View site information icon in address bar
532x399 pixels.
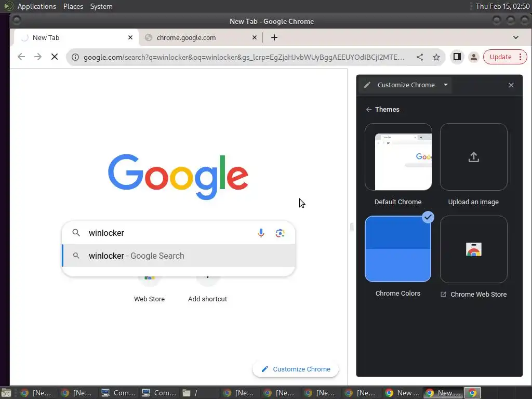(75, 57)
